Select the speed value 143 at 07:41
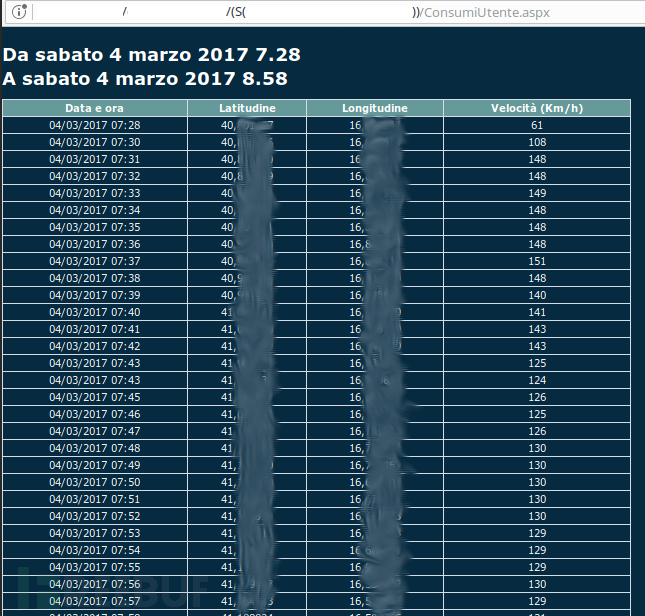 [x=537, y=329]
